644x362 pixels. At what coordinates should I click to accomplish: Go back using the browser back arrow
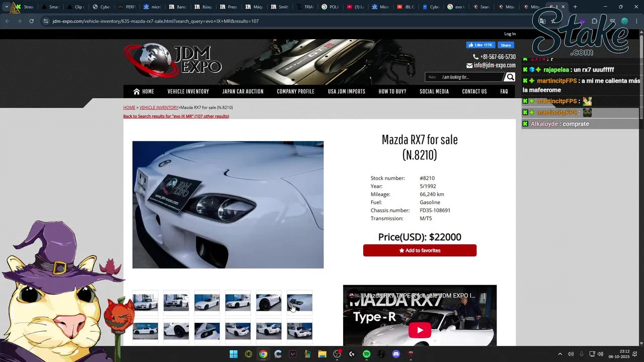pos(7,21)
